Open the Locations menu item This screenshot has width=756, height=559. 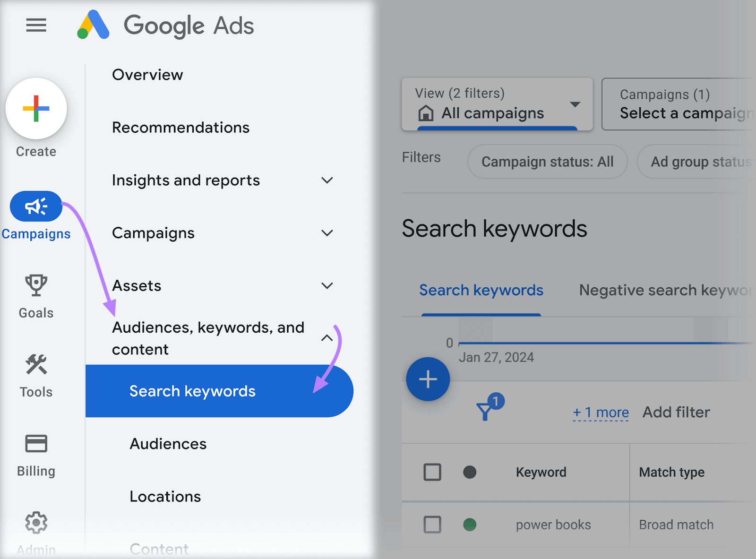165,496
